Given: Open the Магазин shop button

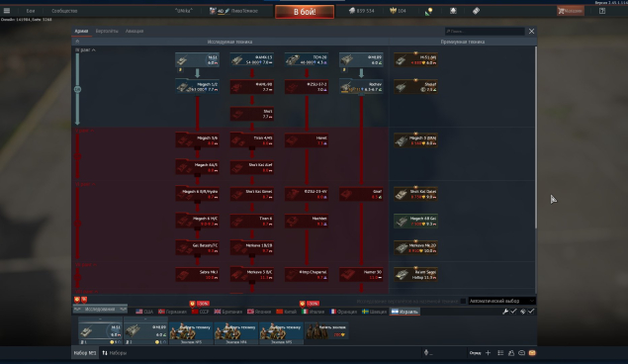Looking at the screenshot, I should pos(570,11).
